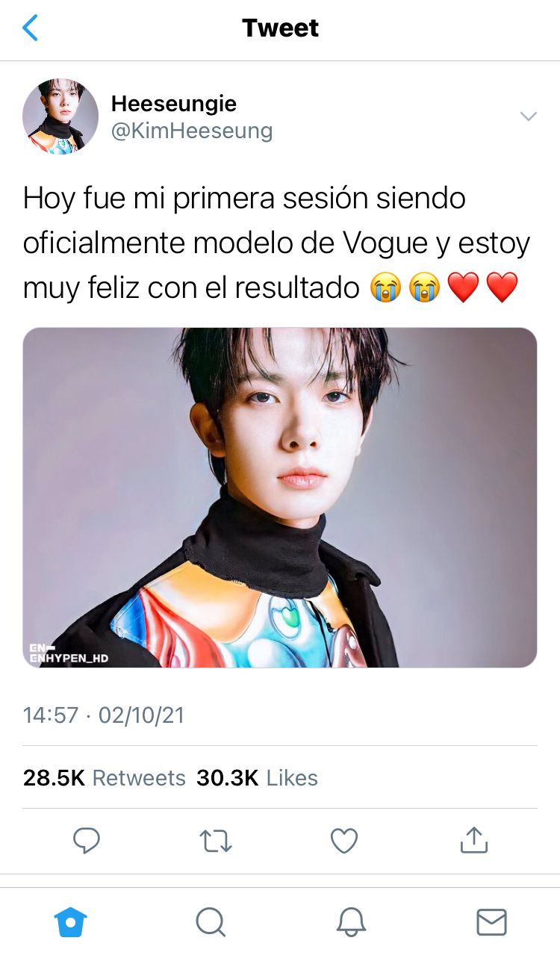Open Heeseungie's profile picture
Image resolution: width=560 pixels, height=961 pixels.
pos(60,116)
